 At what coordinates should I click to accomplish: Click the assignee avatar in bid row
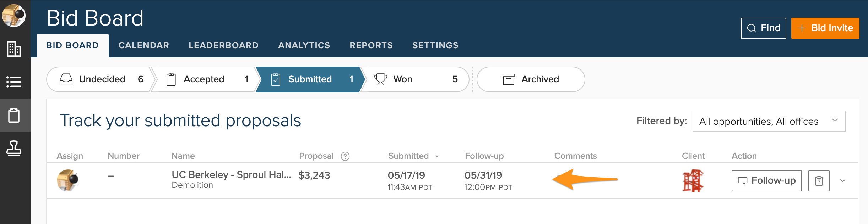pos(67,180)
